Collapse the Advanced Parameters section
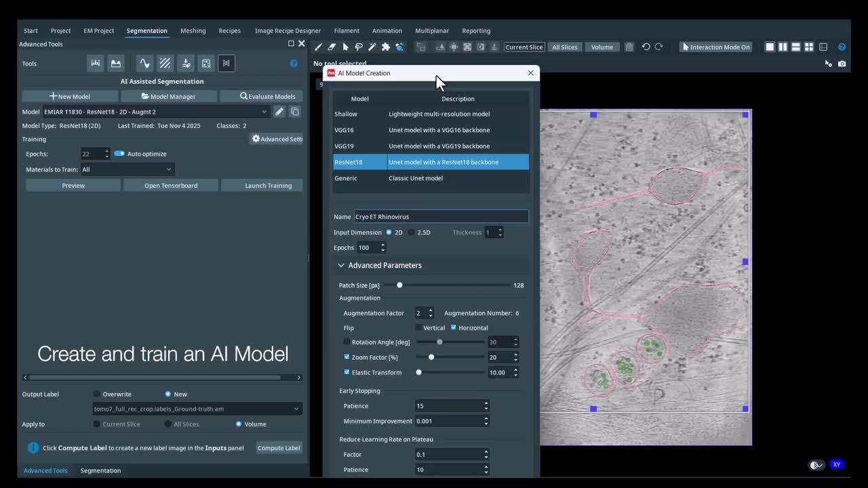Image resolution: width=868 pixels, height=488 pixels. [x=341, y=266]
